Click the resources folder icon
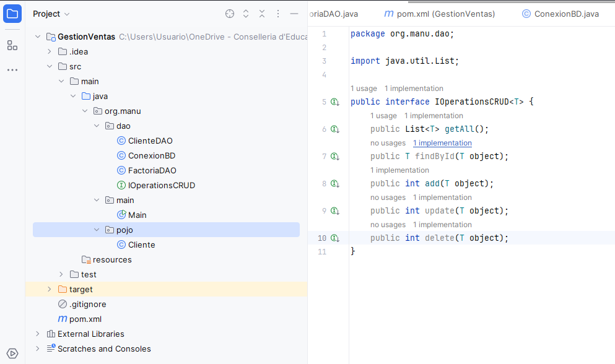This screenshot has width=615, height=364. click(x=86, y=259)
